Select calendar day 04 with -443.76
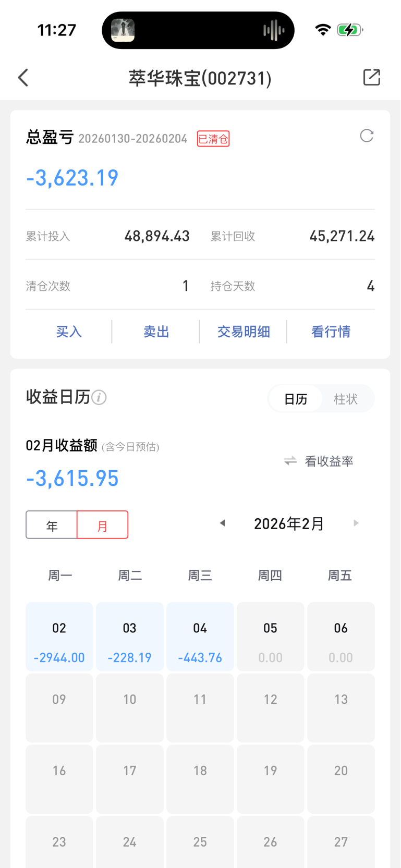Screen dimensions: 401x868 pos(200,637)
